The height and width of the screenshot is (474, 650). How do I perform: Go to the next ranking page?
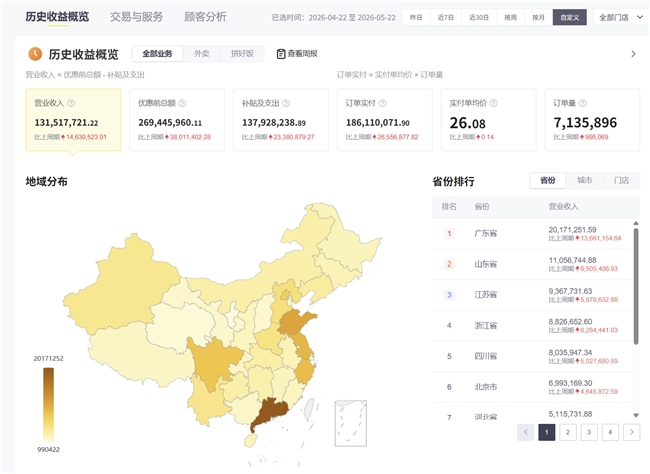pos(631,433)
